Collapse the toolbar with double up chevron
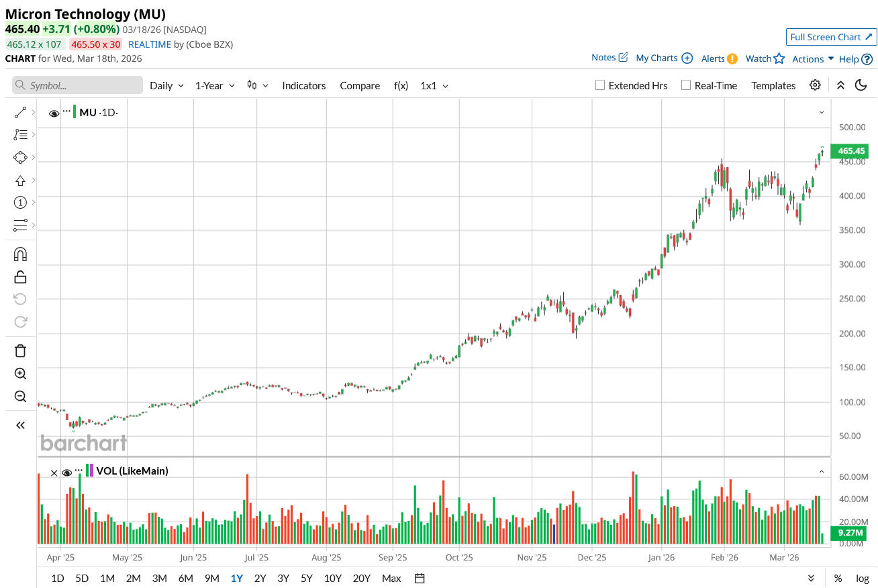 pos(840,85)
